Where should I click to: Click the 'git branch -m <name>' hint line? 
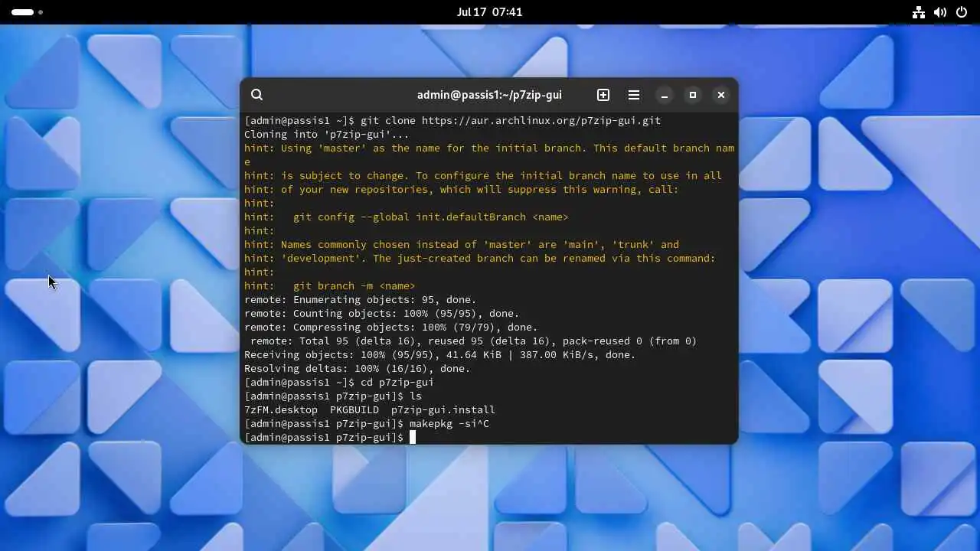click(x=330, y=286)
